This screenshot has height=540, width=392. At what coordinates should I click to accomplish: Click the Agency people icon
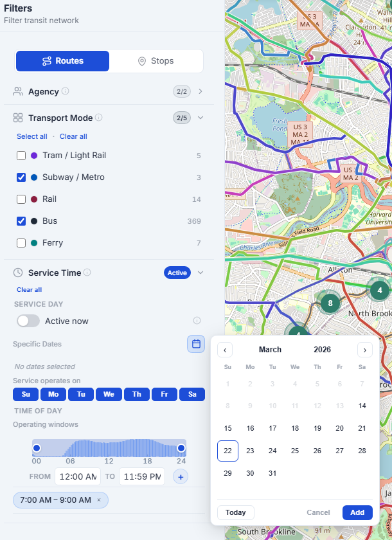coord(18,91)
